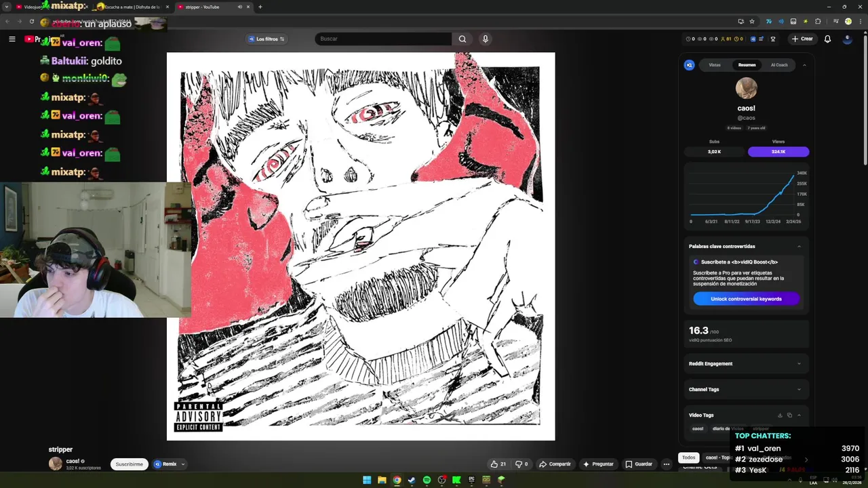Open Epic Games launcher in taskbar
The height and width of the screenshot is (488, 868).
pos(471,480)
